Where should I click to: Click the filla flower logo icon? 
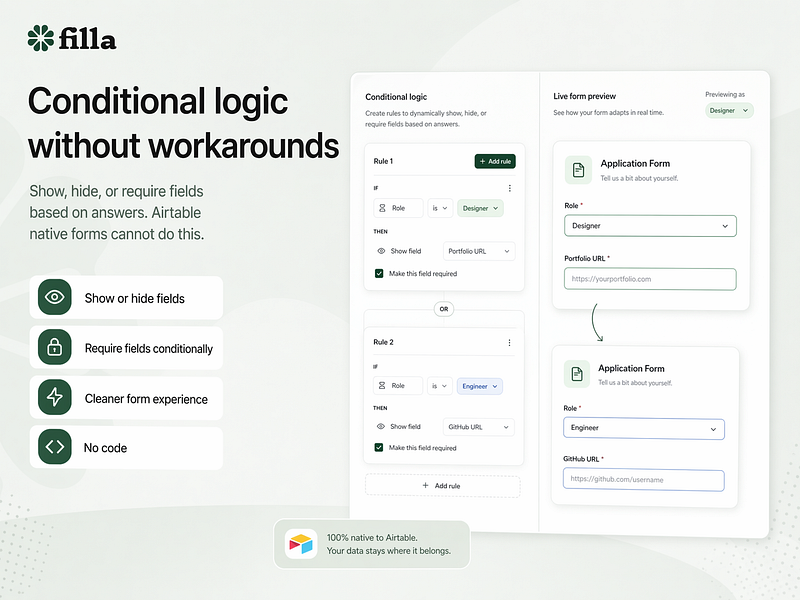coord(41,38)
